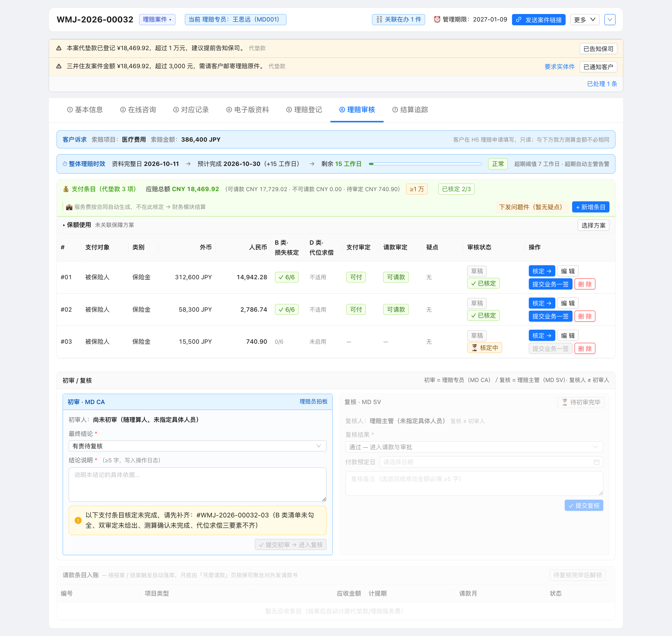The width and height of the screenshot is (672, 636).
Task: Click the briefcase icon beside 服务费 note
Action: [69, 207]
